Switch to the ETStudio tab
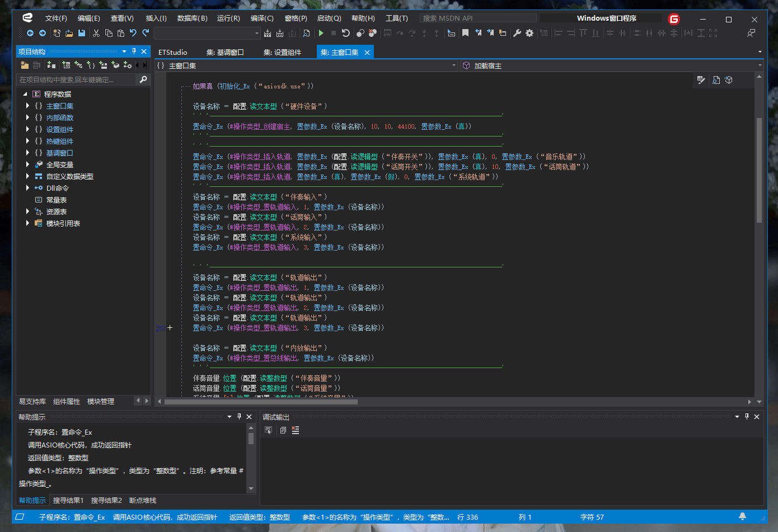This screenshot has width=778, height=532. [173, 52]
